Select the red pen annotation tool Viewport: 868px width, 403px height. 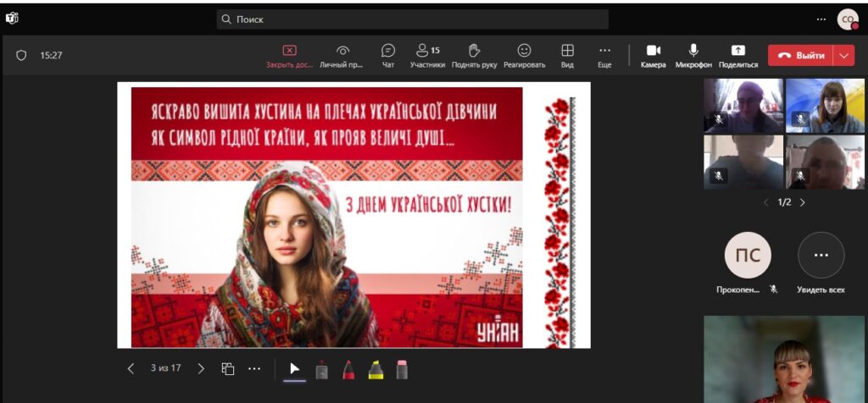(348, 369)
